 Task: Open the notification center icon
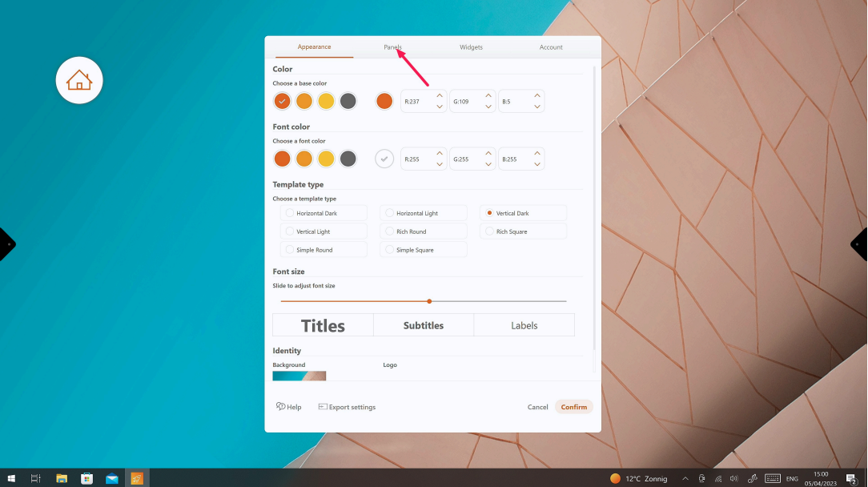pyautogui.click(x=851, y=478)
